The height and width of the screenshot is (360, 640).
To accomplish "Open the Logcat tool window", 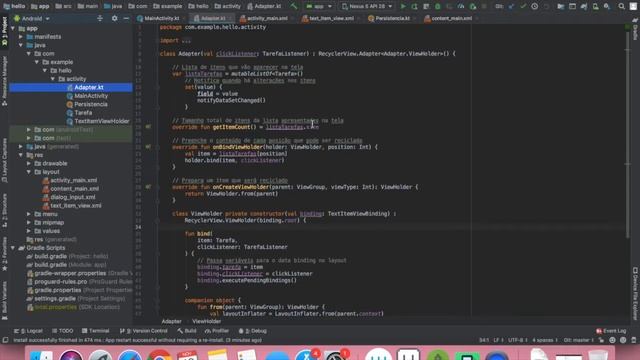I will [x=29, y=331].
